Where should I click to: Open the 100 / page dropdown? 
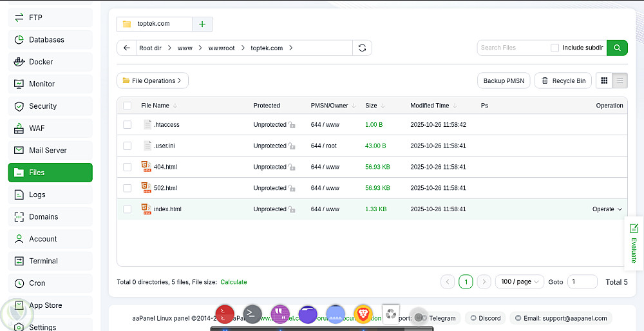[x=520, y=281]
